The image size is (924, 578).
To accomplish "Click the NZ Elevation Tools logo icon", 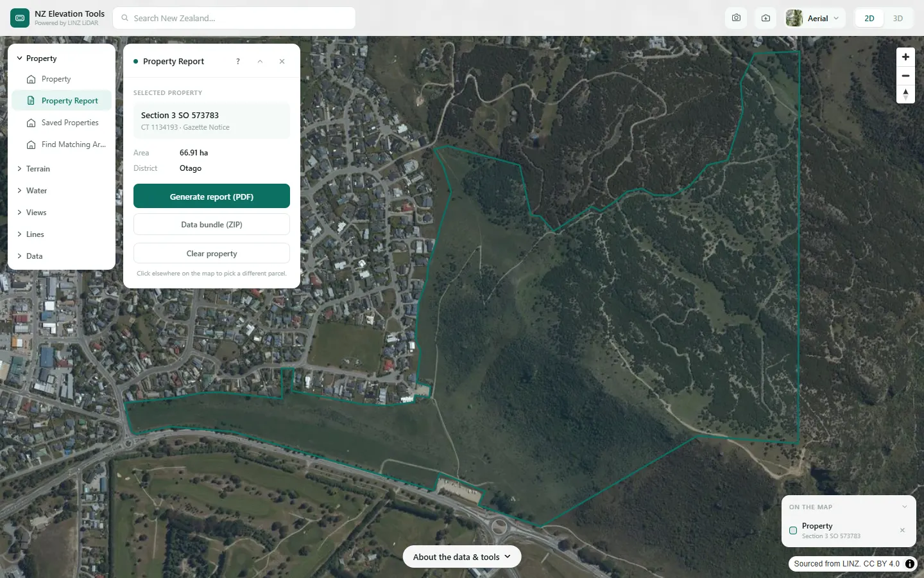I will pos(20,18).
